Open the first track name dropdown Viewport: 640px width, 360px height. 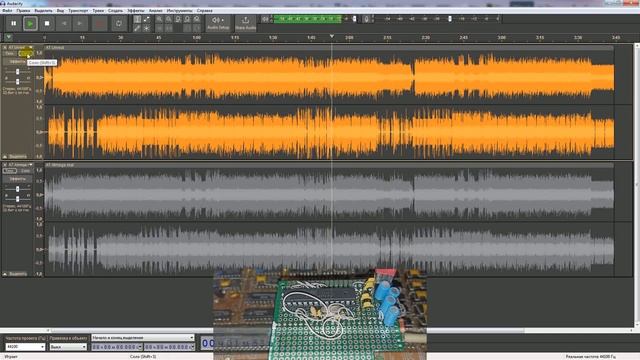[20, 48]
